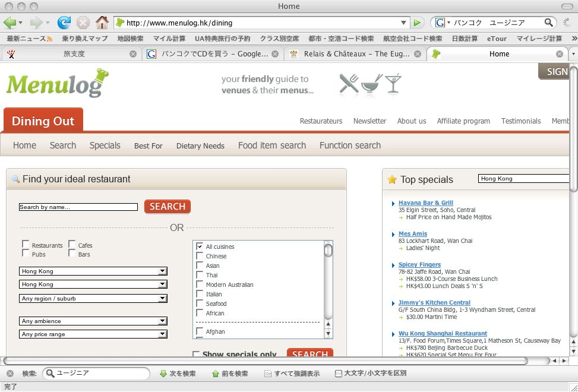This screenshot has width=578, height=392.
Task: Click the bowl with chopsticks icon
Action: tap(372, 84)
